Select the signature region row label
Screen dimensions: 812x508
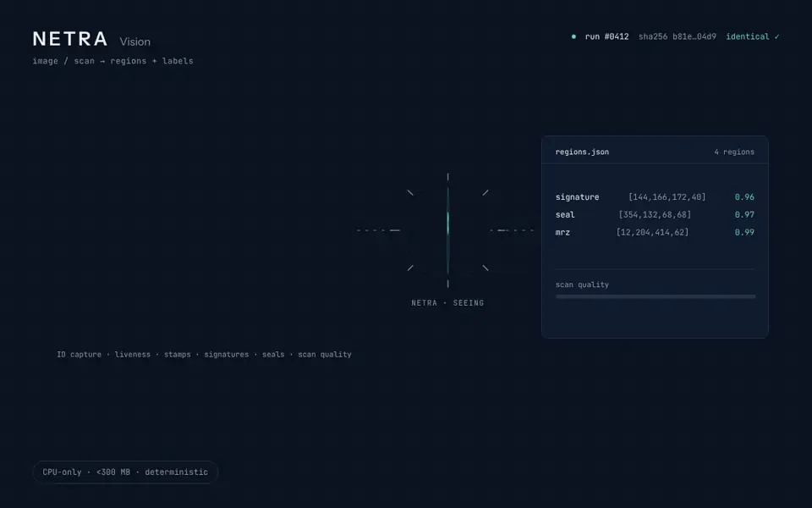click(x=577, y=197)
